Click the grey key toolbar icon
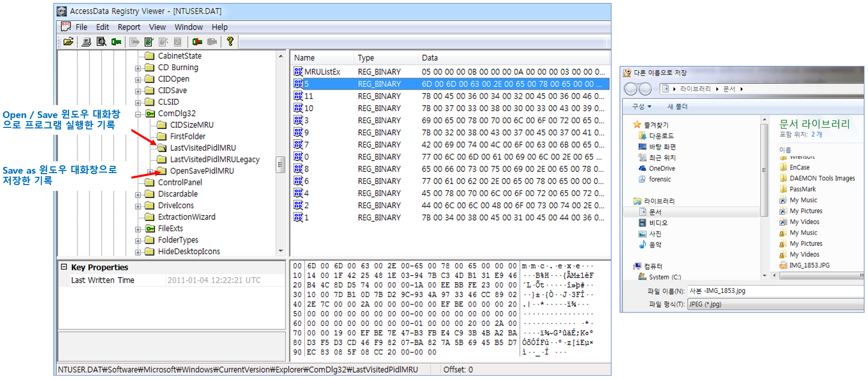This screenshot has height=379, width=868. point(212,42)
